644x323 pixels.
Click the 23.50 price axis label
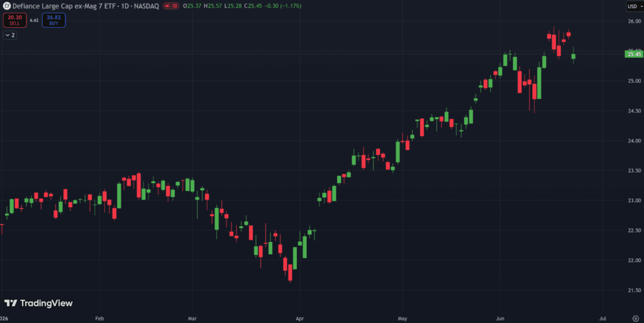click(x=634, y=171)
